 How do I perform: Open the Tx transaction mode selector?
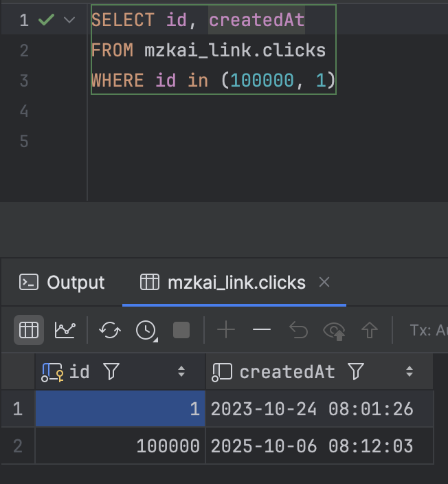(x=429, y=331)
